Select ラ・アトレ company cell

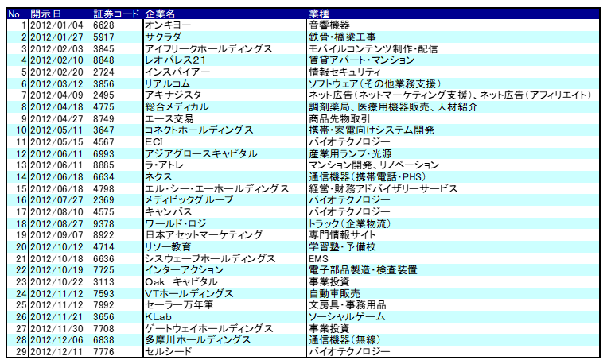click(164, 165)
